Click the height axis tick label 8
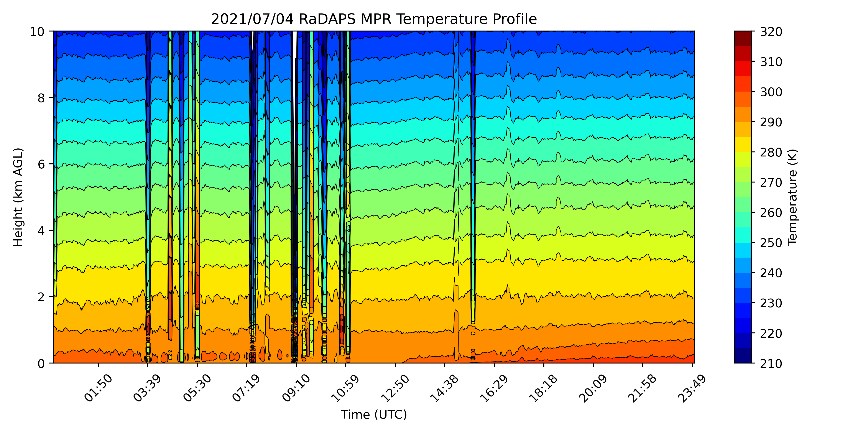This screenshot has height=434, width=868. [41, 98]
